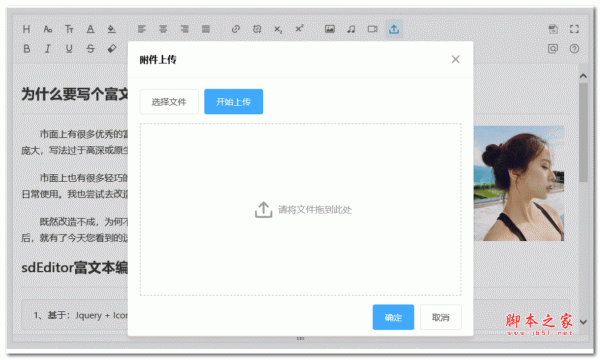Click the attachment upload toolbar icon
This screenshot has height=360, width=600.
coord(394,29)
